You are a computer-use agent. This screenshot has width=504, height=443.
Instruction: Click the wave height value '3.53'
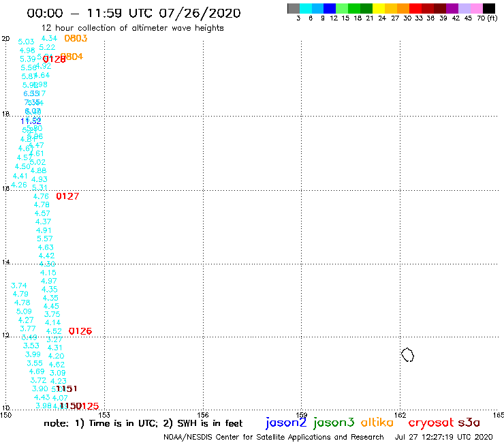(31, 346)
